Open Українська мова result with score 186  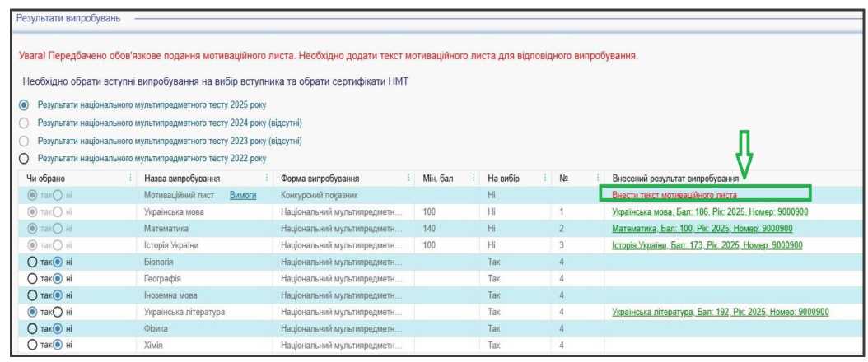click(x=710, y=211)
